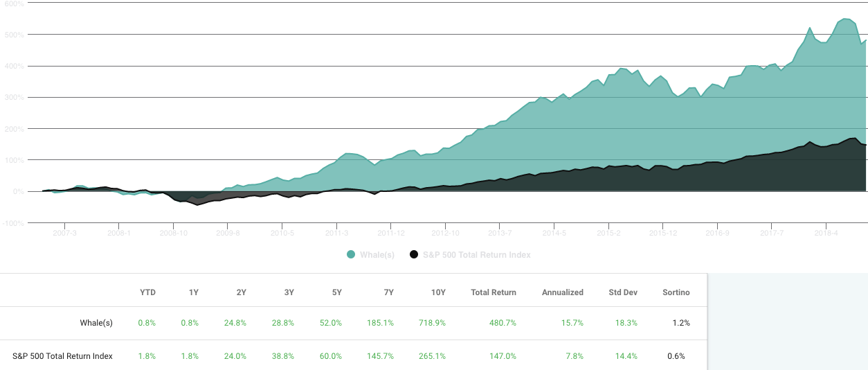Click the 2018-4 label on the x-axis
Screen dimensions: 868x370
click(x=826, y=234)
